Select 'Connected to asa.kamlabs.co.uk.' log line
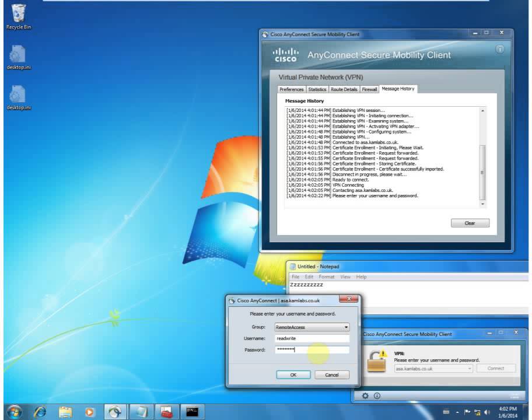The height and width of the screenshot is (420, 532). pyautogui.click(x=342, y=142)
